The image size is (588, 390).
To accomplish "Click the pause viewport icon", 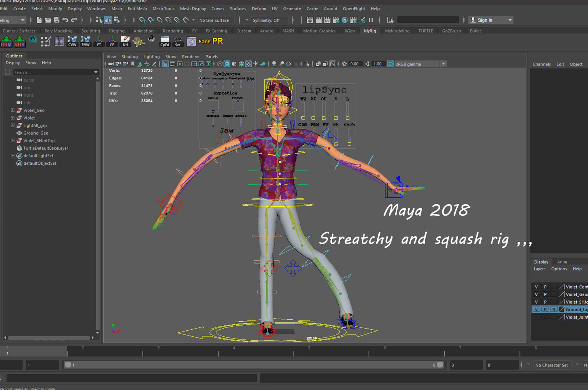I will 371,20.
